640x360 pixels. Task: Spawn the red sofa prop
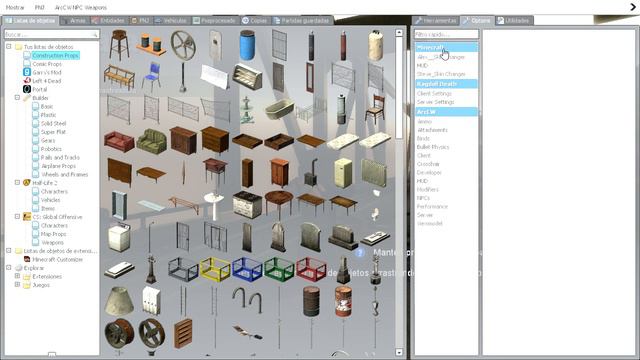(119, 142)
